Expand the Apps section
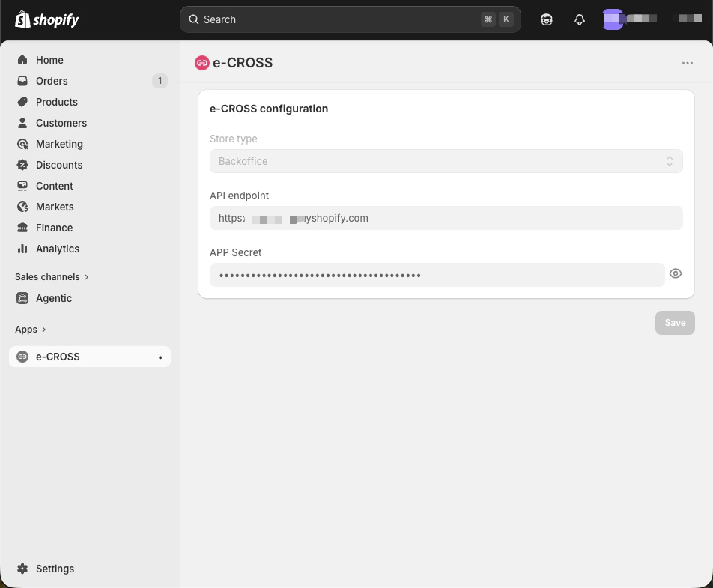Screen dimensions: 713x588 [31, 330]
